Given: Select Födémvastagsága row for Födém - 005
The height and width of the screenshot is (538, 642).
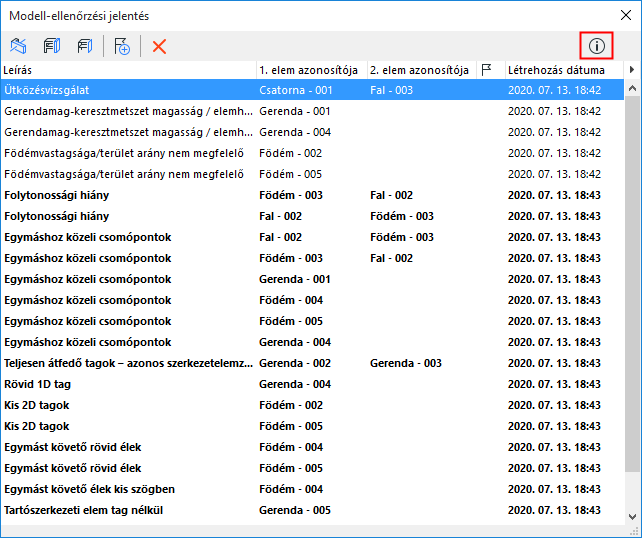Looking at the screenshot, I should coord(312,174).
